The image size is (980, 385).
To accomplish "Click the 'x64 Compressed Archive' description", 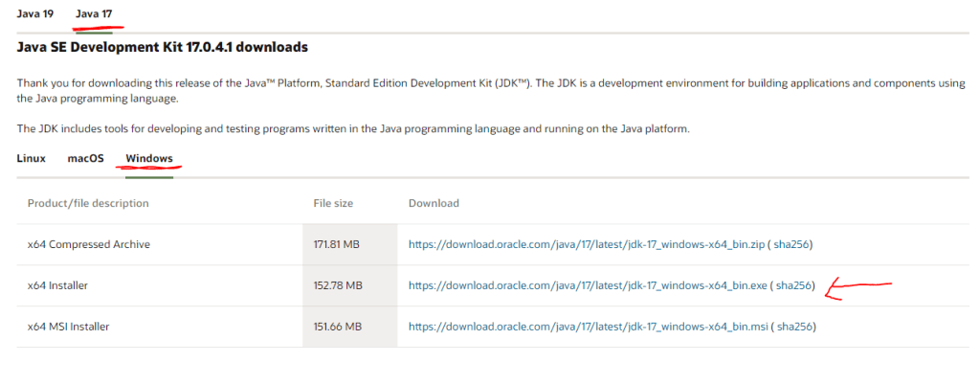I will point(89,245).
